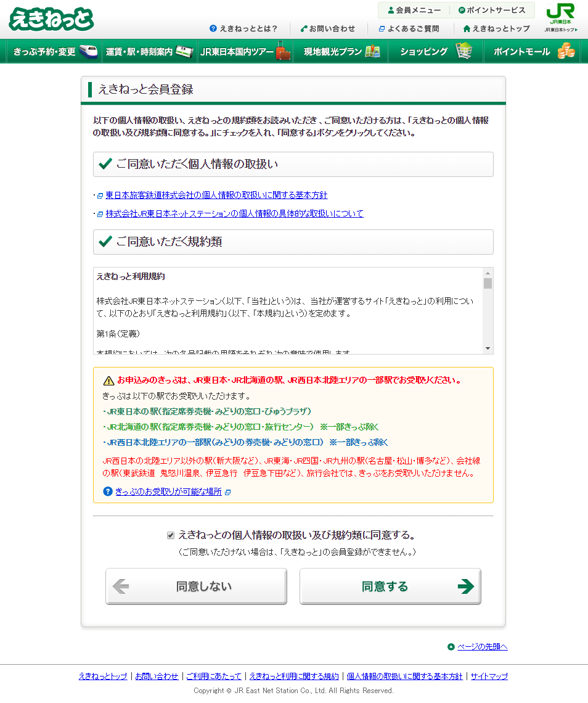Click the coins icon in navigation
This screenshot has width=588, height=703.
[x=566, y=51]
